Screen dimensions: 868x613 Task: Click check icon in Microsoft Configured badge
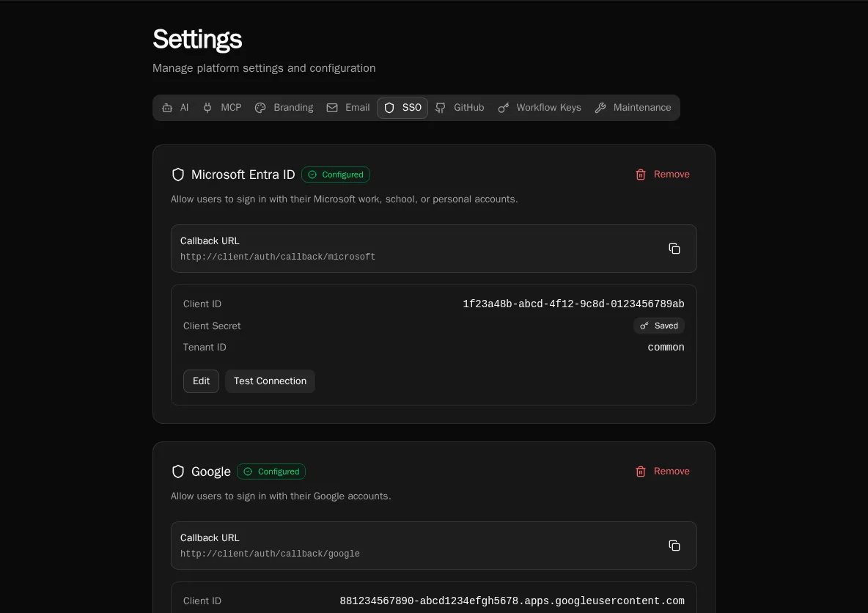[x=312, y=175]
